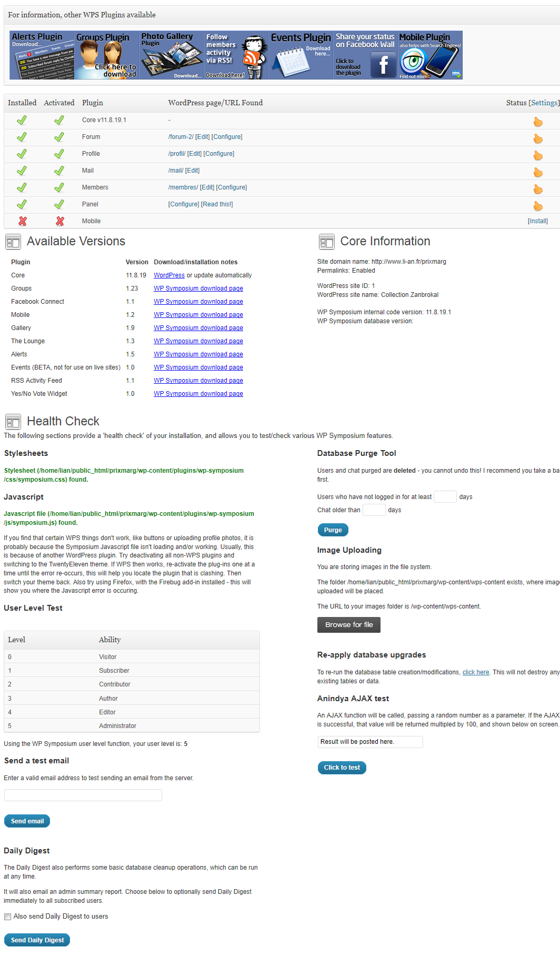This screenshot has height=956, width=560.
Task: Click the Facebook Wall plugin banner
Action: [366, 55]
